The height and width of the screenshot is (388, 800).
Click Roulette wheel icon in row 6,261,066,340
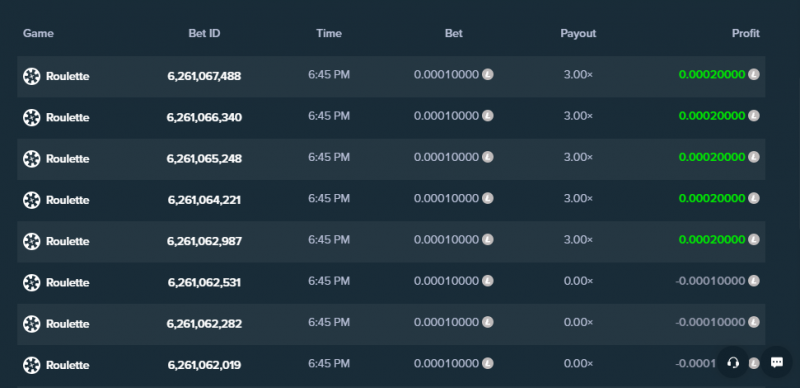click(32, 118)
